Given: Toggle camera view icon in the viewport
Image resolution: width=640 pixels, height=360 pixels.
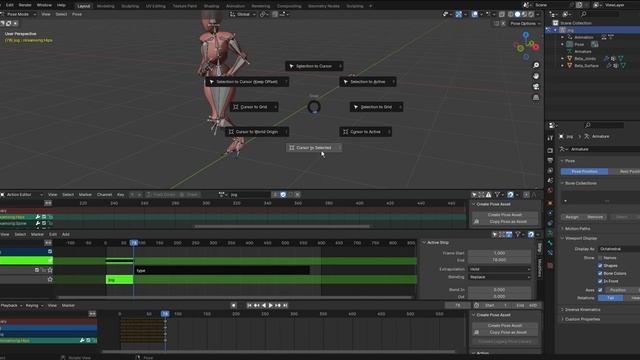Looking at the screenshot, I should [x=536, y=87].
